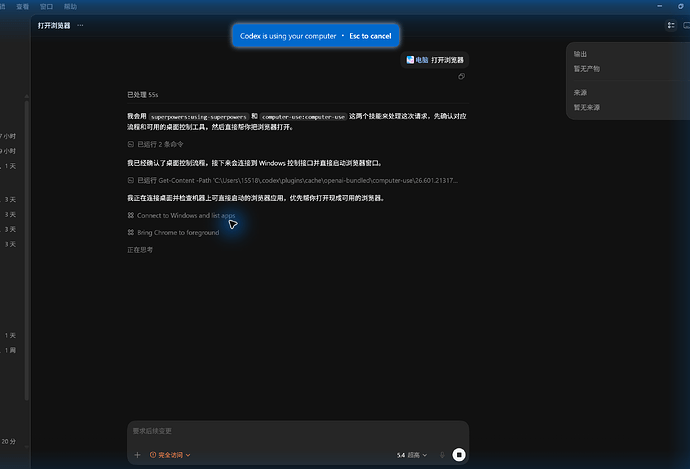690x469 pixels.
Task: Click the microphone voice input icon
Action: tap(442, 455)
